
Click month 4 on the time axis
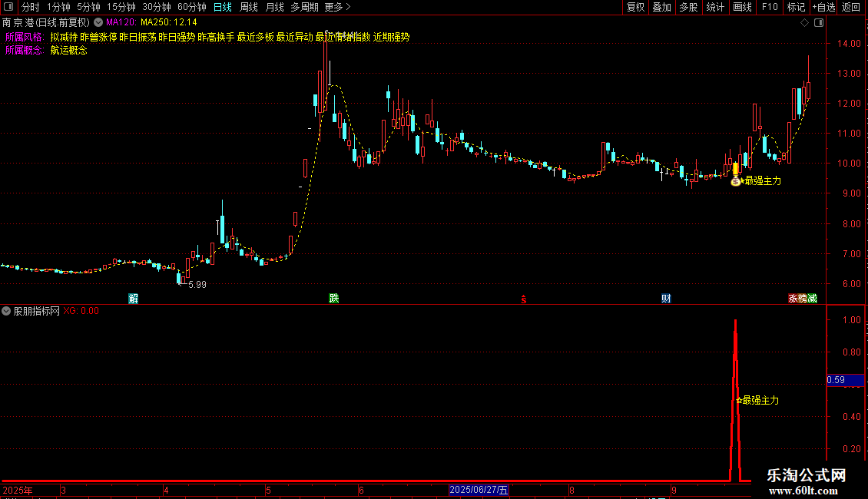click(166, 491)
